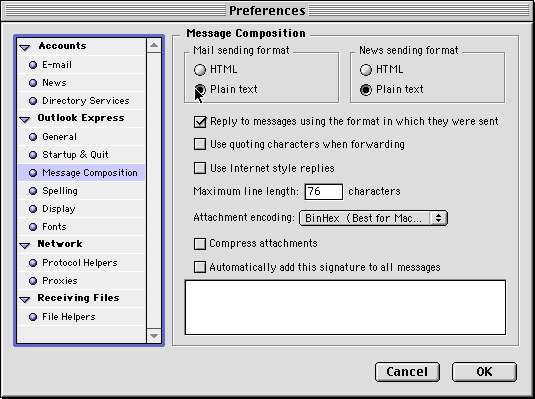The width and height of the screenshot is (535, 399).
Task: Click the bullet icon beside Display
Action: [33, 209]
